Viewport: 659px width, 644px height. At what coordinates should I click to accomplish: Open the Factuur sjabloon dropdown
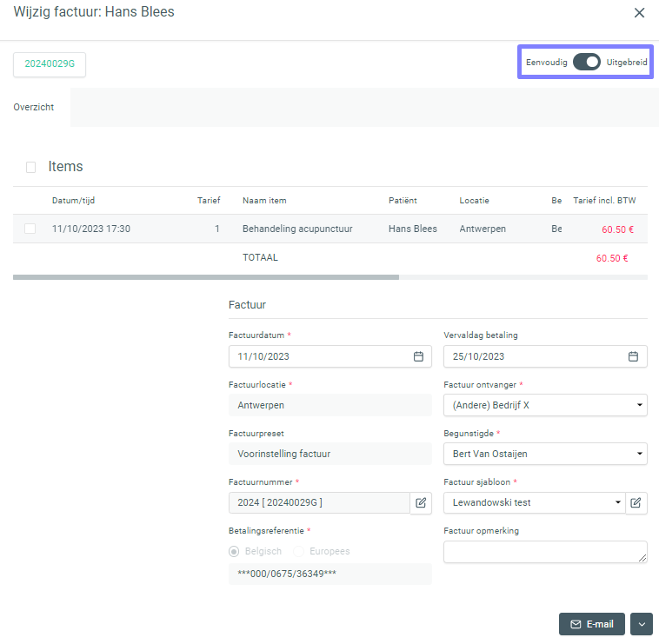(535, 502)
